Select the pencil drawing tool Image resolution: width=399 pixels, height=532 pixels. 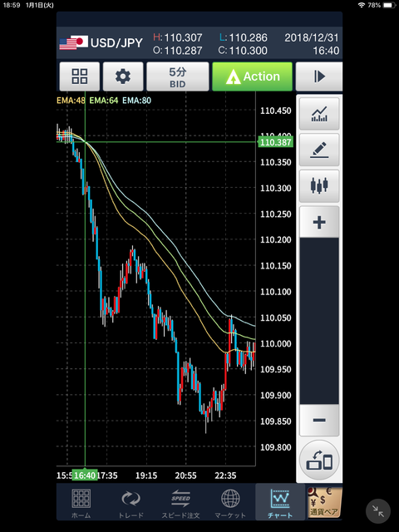(319, 150)
